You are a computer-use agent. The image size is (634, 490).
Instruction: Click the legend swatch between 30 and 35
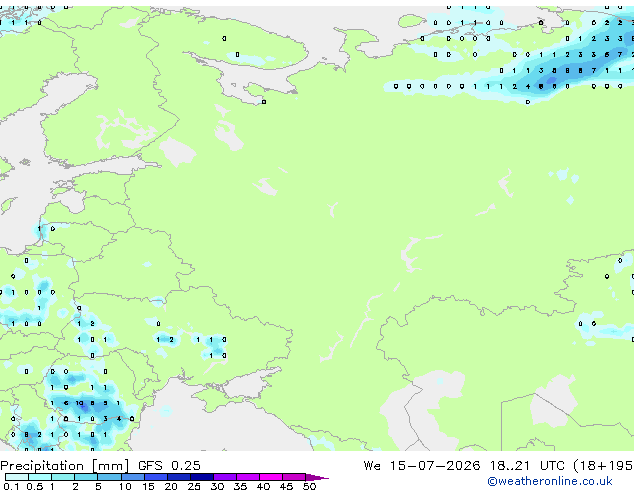[x=225, y=477]
